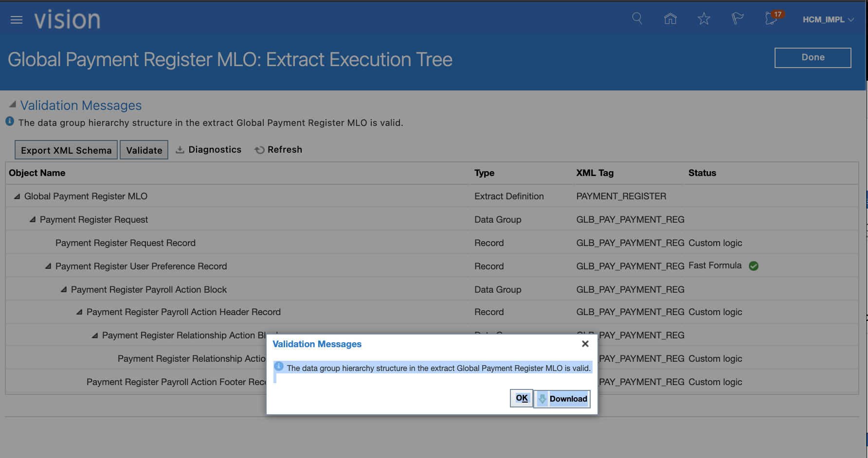
Task: Collapse Payment Register Relationship Action Block node
Action: click(x=95, y=335)
